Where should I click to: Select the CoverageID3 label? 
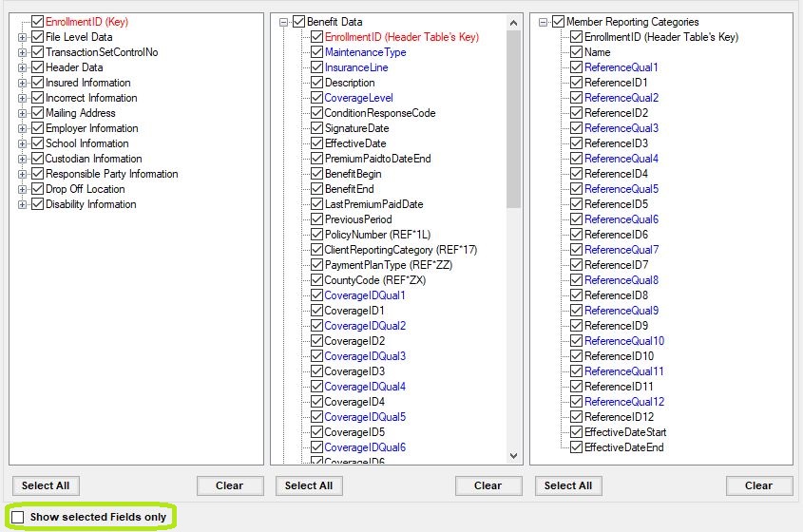click(354, 371)
